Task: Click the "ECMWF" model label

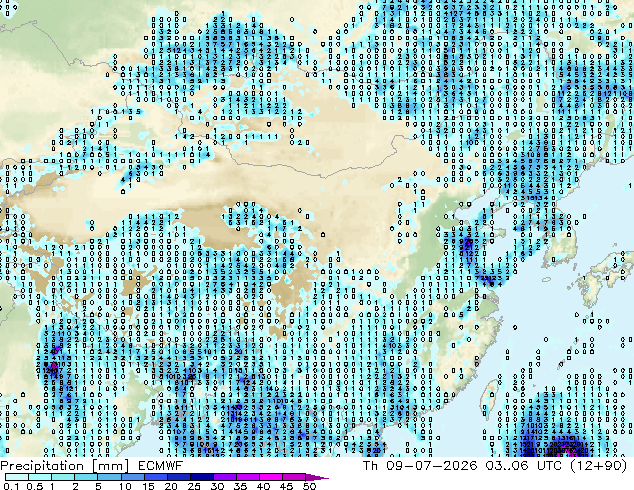Action: pos(160,466)
